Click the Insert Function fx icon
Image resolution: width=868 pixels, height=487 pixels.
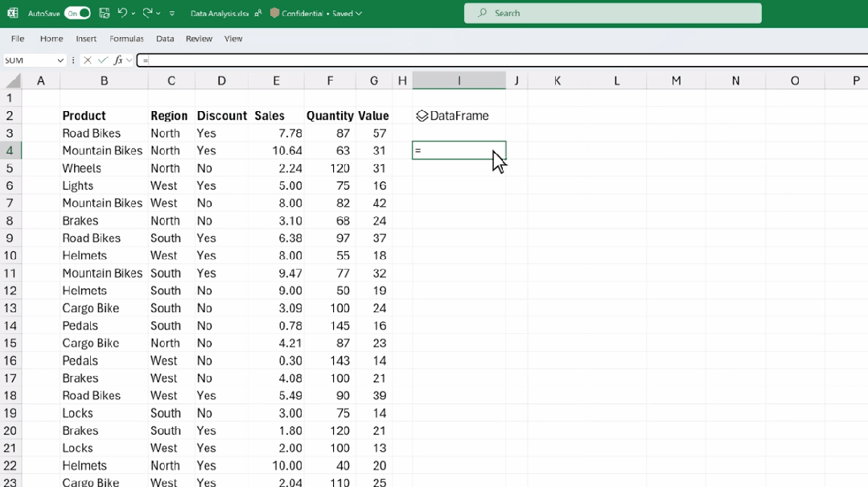click(118, 60)
